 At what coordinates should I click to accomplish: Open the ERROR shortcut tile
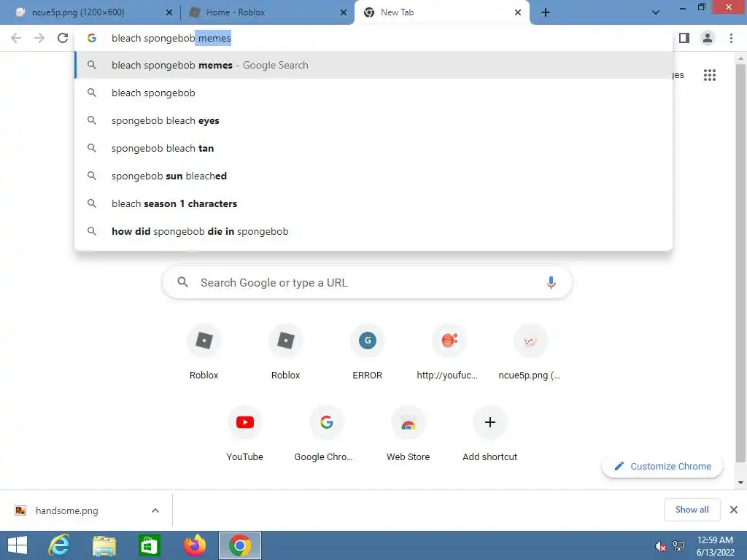click(368, 352)
